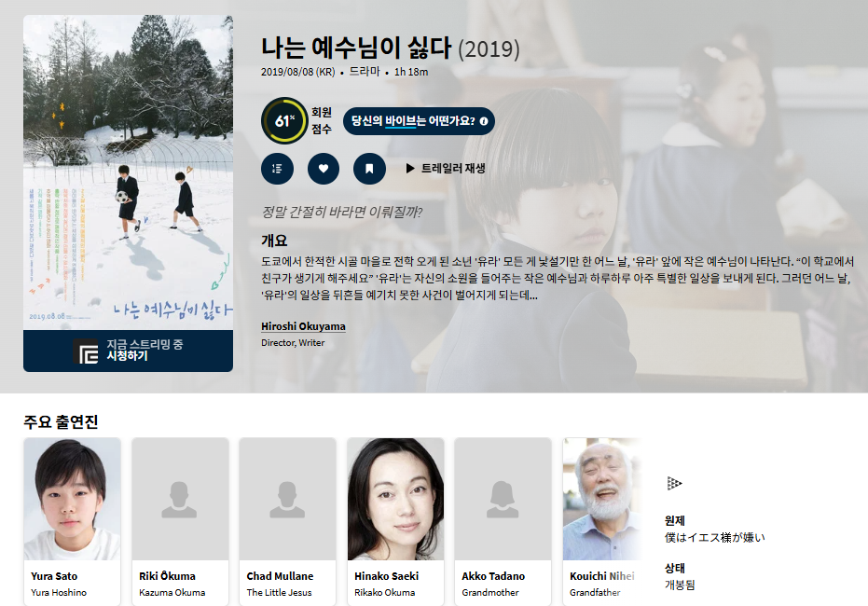Click the homepage icon above 원제
This screenshot has width=868, height=606.
click(674, 483)
